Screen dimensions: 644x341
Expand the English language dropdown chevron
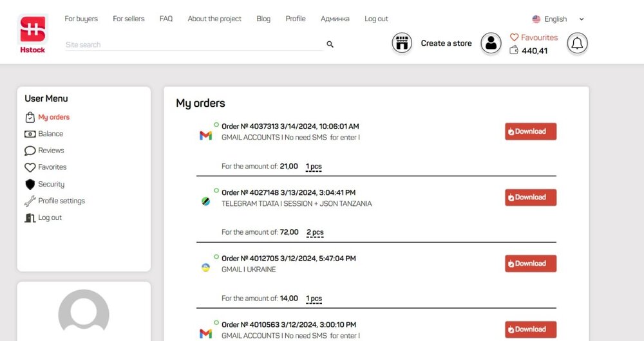pyautogui.click(x=581, y=19)
